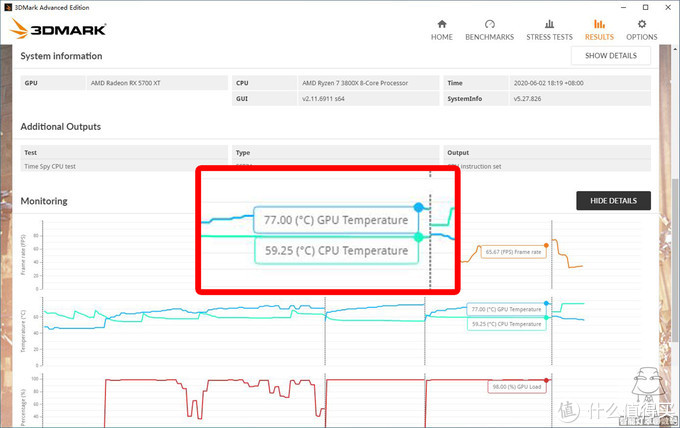680x428 pixels.
Task: Click the 3DMark logo
Action: coord(58,29)
